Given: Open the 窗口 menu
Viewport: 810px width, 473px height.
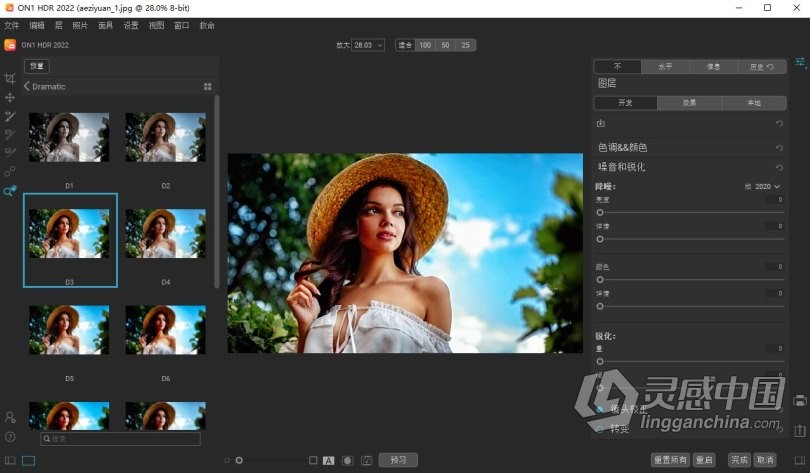Looking at the screenshot, I should (x=181, y=25).
